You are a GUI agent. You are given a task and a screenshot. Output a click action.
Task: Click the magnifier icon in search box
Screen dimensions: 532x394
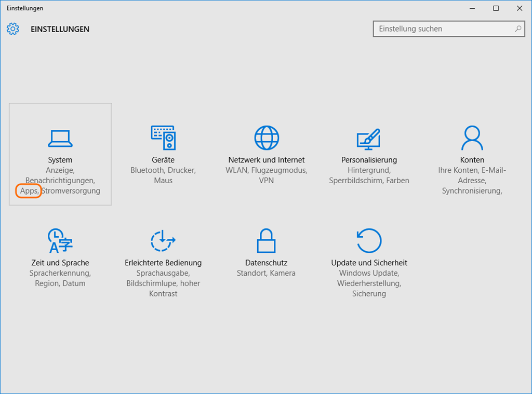click(x=518, y=29)
